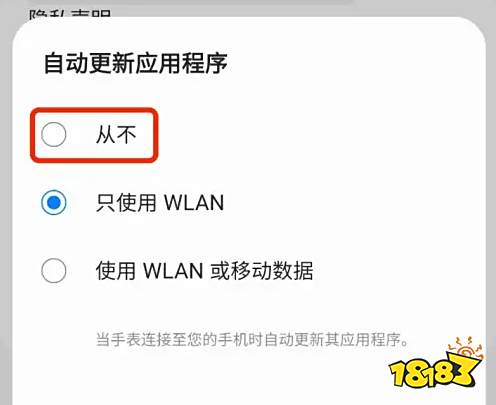Select the 使用 WLAN 或移动数据 radio button
Screen dimensions: 496x405
click(53, 270)
